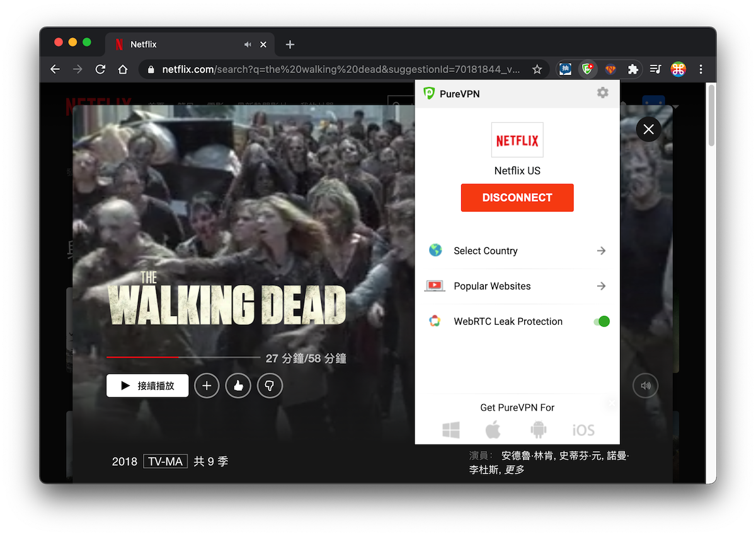
Task: Click the browser forward arrow
Action: coord(77,69)
